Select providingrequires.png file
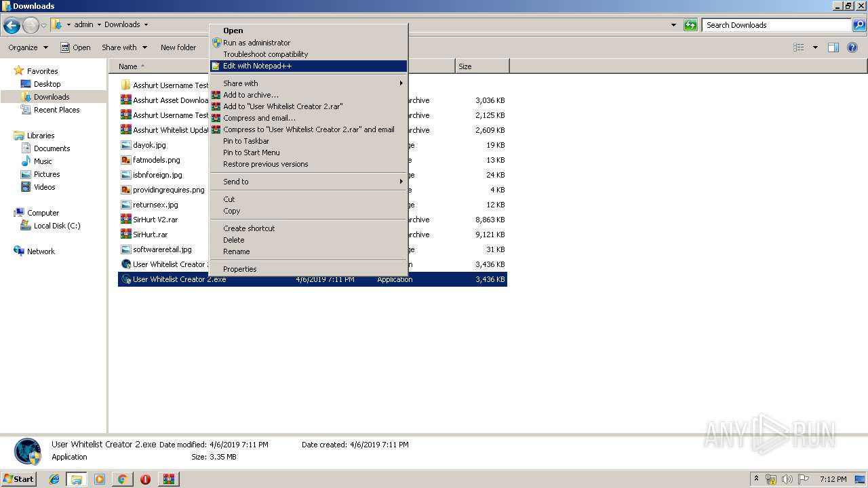 point(168,190)
